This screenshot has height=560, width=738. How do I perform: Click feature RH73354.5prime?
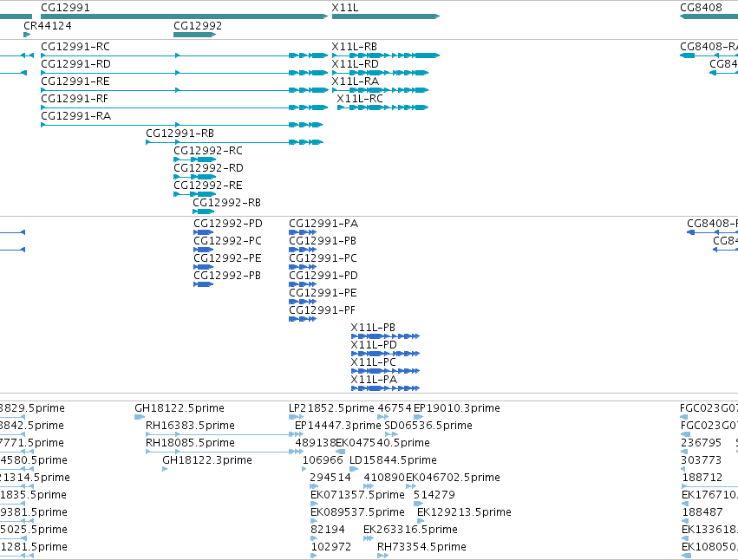[x=421, y=547]
